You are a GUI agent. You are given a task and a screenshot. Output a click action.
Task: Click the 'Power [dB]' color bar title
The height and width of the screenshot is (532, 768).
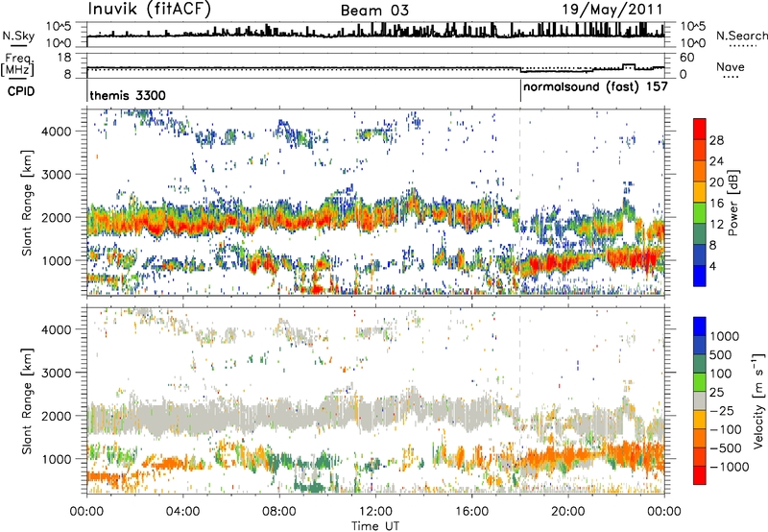click(x=732, y=203)
